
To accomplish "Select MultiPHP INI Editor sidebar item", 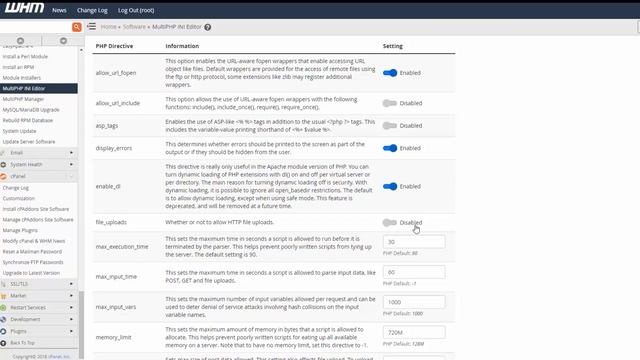I will [39, 89].
